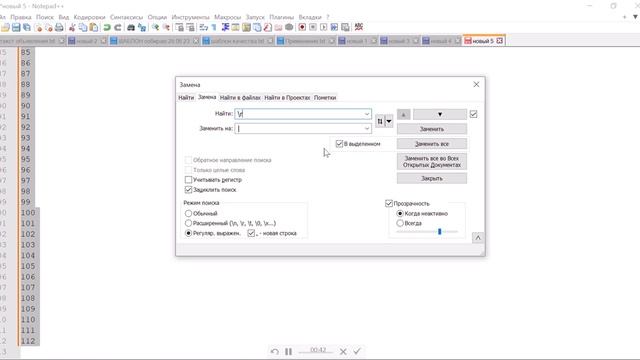640x360 pixels.
Task: Toggle the '. - новая строка' checkbox
Action: (251, 233)
